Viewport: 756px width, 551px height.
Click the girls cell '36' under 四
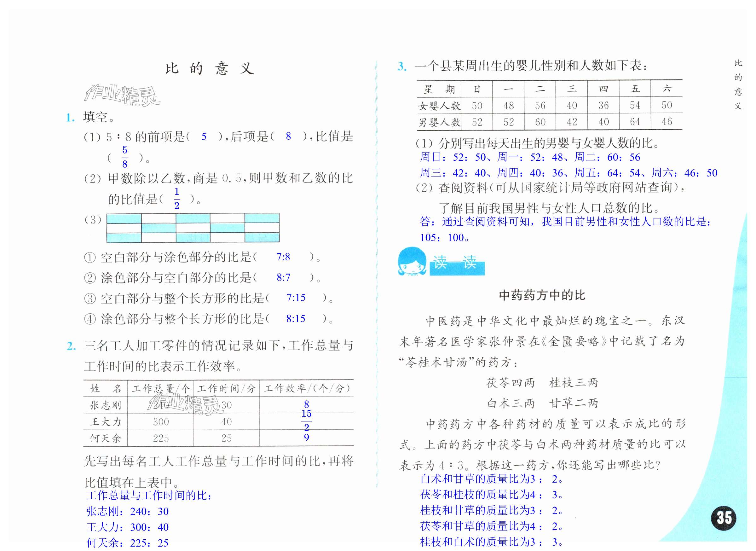click(x=603, y=105)
